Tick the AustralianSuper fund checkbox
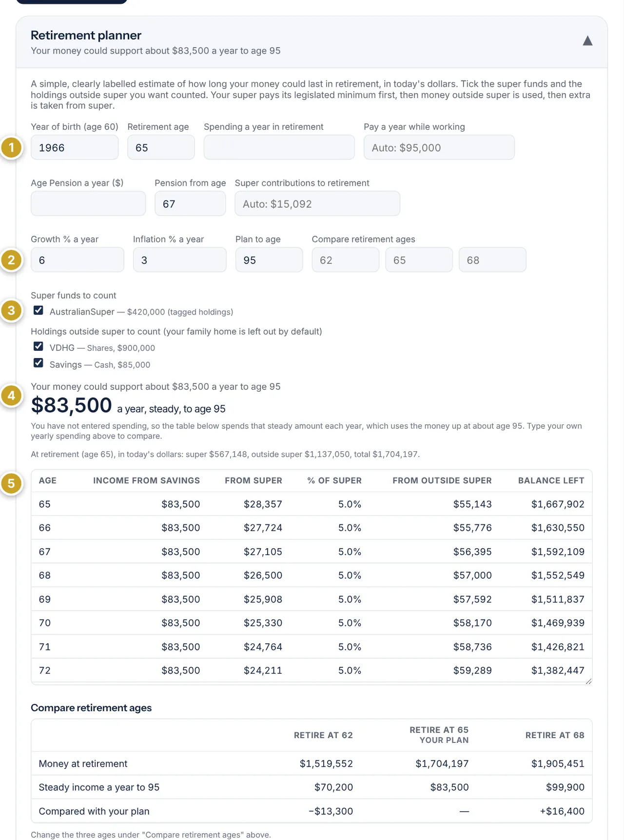This screenshot has width=624, height=840. (39, 310)
